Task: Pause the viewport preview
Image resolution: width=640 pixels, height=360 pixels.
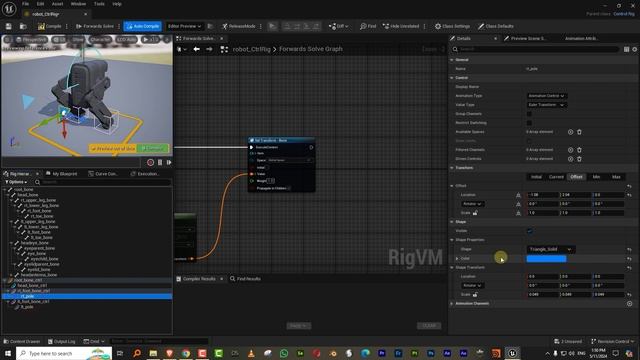Action: click(x=160, y=162)
